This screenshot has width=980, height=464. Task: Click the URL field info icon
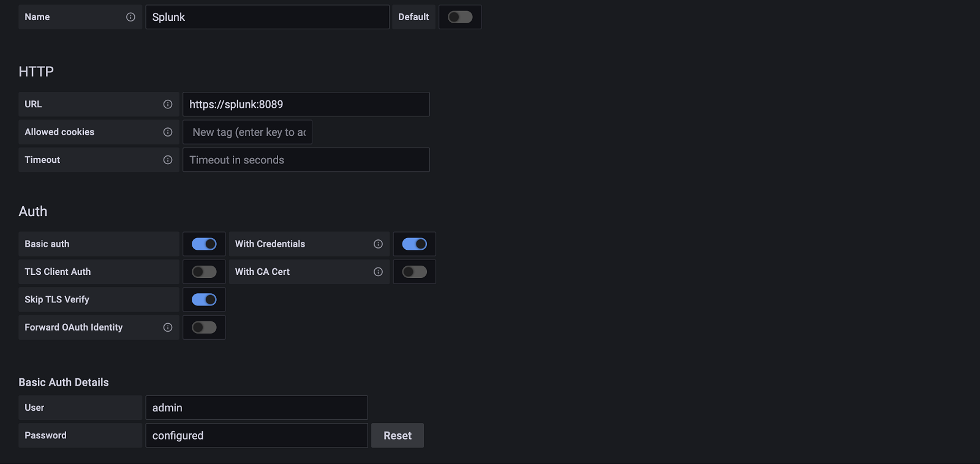tap(168, 104)
